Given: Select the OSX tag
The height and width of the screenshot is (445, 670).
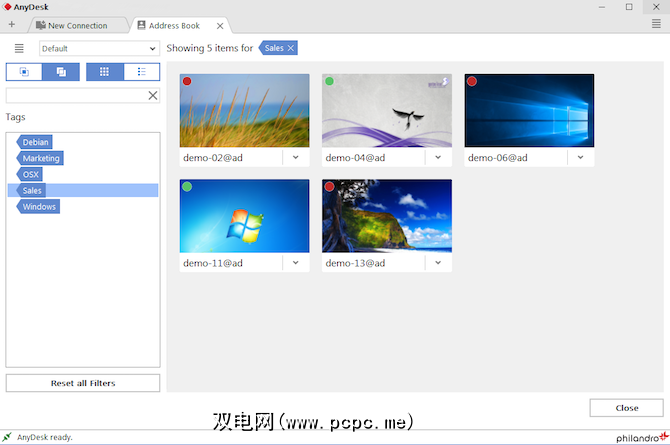Looking at the screenshot, I should (x=30, y=174).
